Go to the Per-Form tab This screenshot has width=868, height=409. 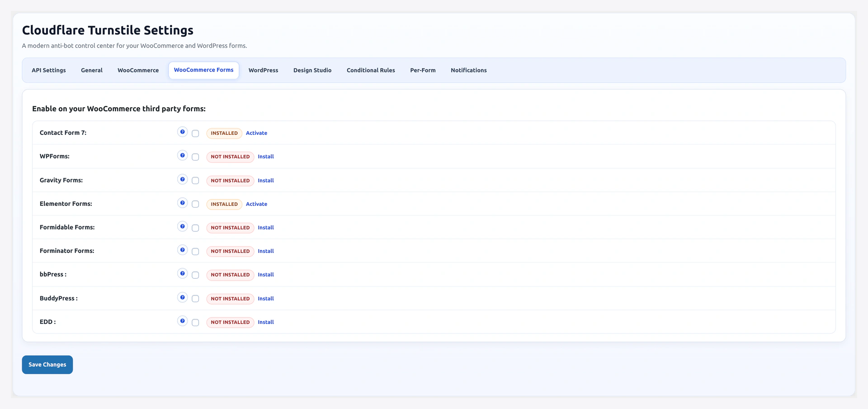[x=423, y=70]
